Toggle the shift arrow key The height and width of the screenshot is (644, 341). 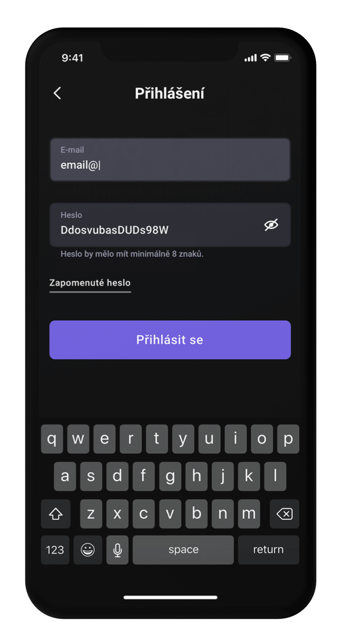tap(56, 514)
